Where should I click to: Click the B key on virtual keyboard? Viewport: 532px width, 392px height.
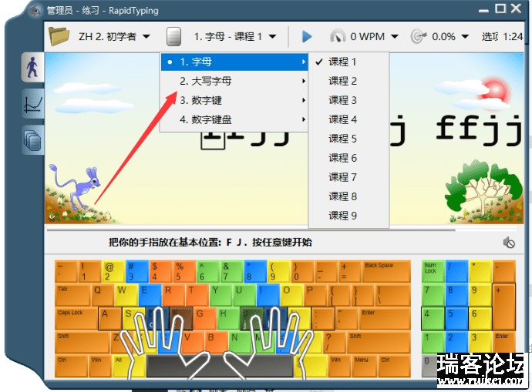coord(217,342)
